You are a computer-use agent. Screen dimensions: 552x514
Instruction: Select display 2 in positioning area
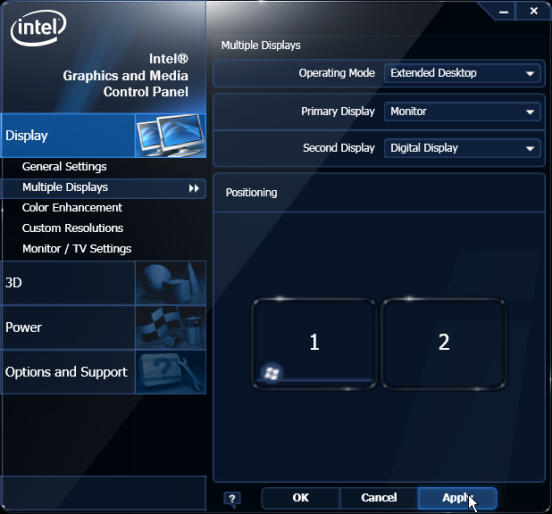coord(444,344)
